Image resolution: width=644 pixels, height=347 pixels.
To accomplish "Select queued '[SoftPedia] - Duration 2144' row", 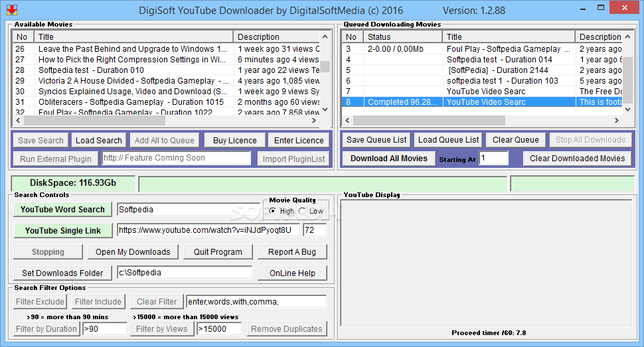I will tap(482, 70).
